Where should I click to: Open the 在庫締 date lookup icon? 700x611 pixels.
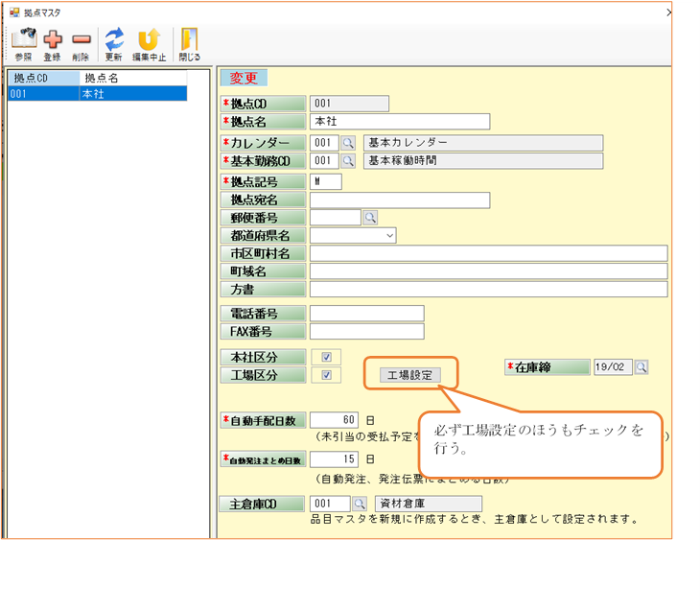click(x=642, y=367)
